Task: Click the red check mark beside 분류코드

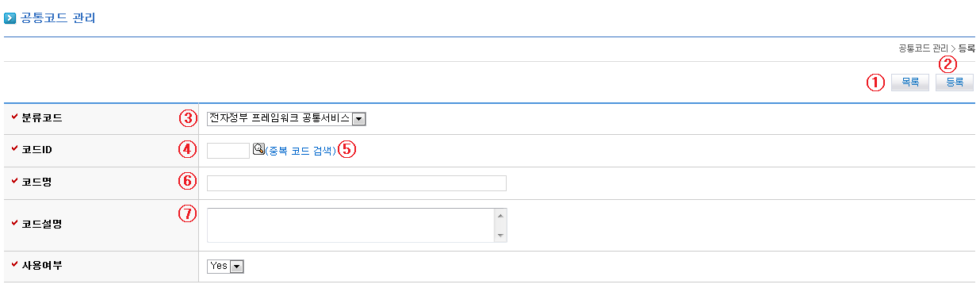Action: point(15,118)
